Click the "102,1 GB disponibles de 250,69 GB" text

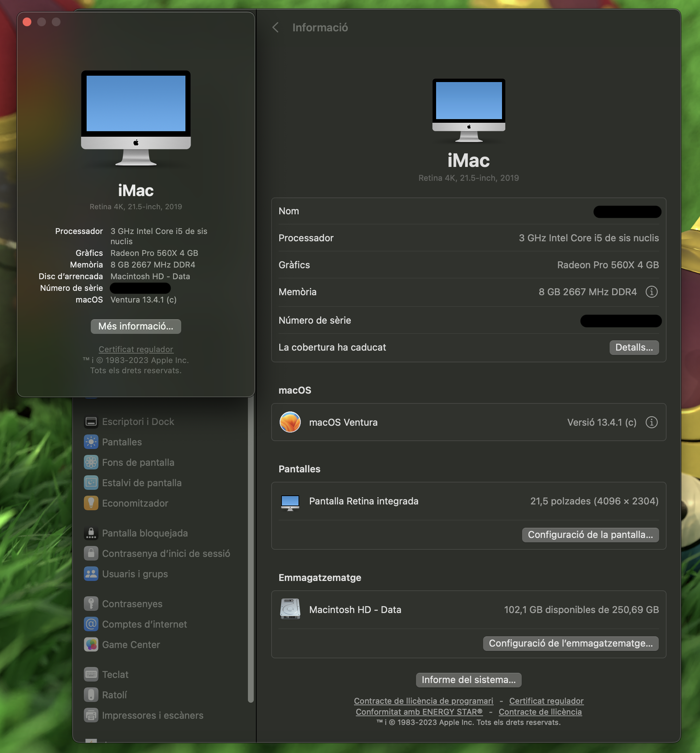[582, 609]
